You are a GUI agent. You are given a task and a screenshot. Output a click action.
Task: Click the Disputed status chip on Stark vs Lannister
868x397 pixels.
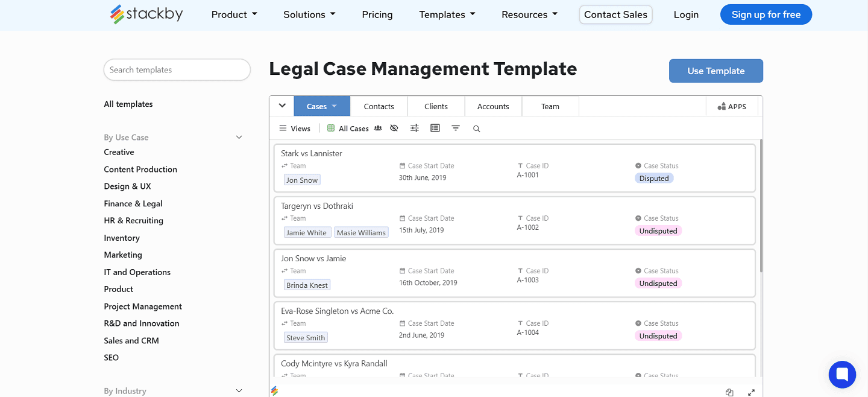[654, 178]
